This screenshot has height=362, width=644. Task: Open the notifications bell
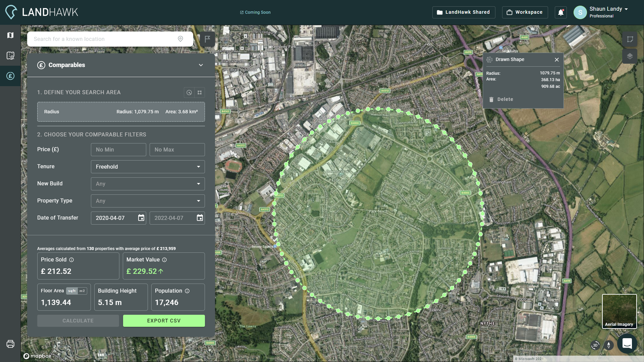click(x=560, y=12)
